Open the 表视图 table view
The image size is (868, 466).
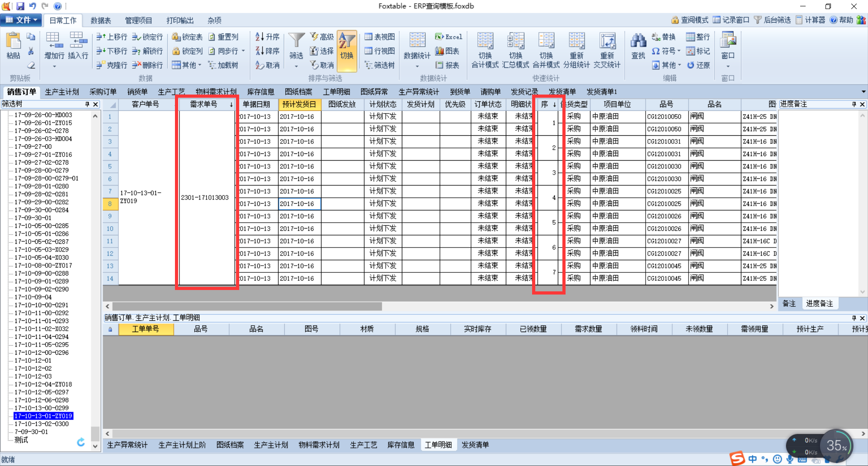pos(380,37)
